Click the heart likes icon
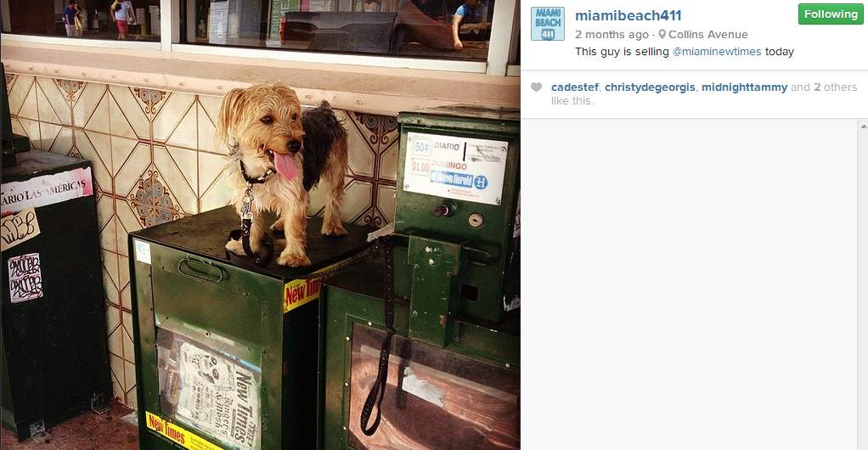This screenshot has height=450, width=868. [536, 87]
